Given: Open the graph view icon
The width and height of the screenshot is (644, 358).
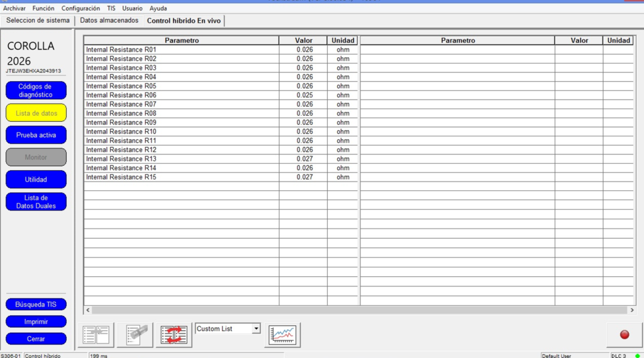Looking at the screenshot, I should [282, 335].
